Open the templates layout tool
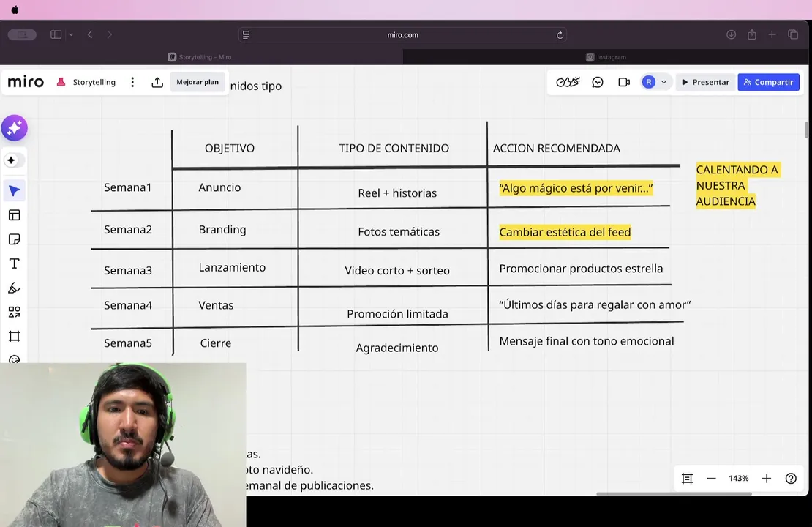 pos(14,215)
